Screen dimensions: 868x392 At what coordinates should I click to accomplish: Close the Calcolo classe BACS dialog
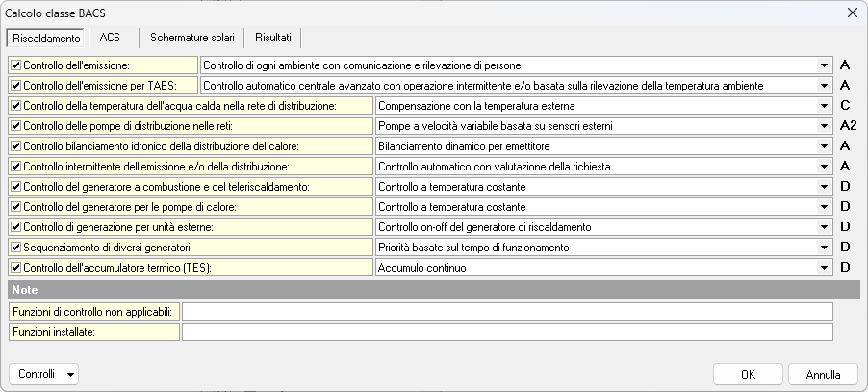[851, 13]
